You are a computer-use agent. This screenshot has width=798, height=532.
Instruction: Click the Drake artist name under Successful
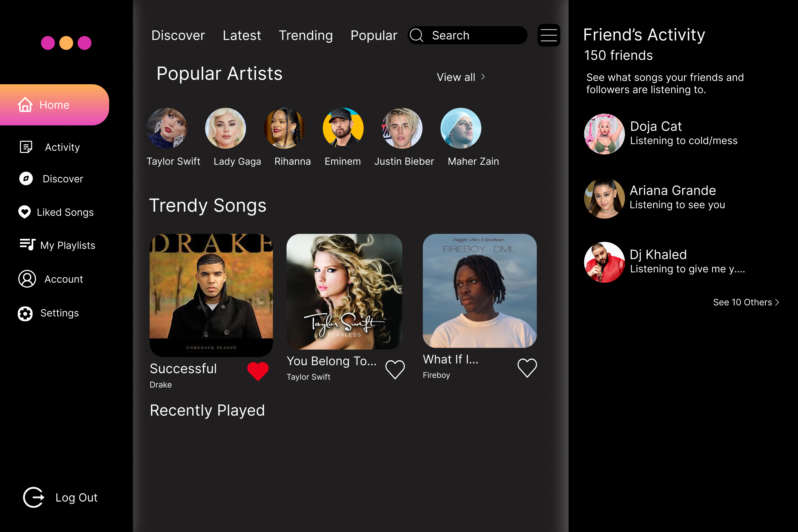(160, 384)
